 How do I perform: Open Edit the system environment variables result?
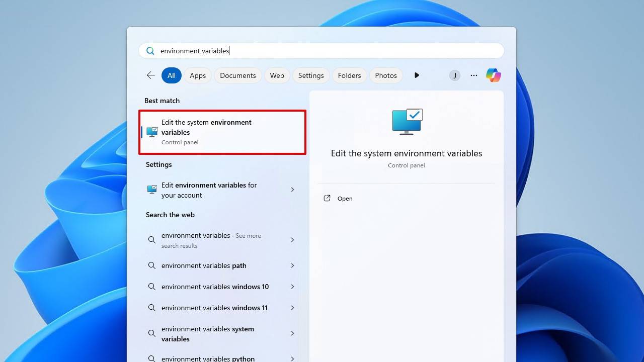click(x=222, y=132)
